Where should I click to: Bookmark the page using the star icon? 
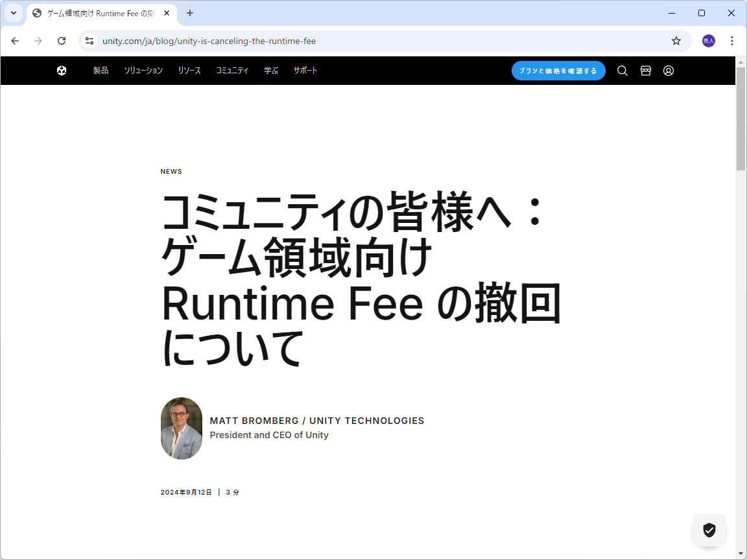click(676, 40)
